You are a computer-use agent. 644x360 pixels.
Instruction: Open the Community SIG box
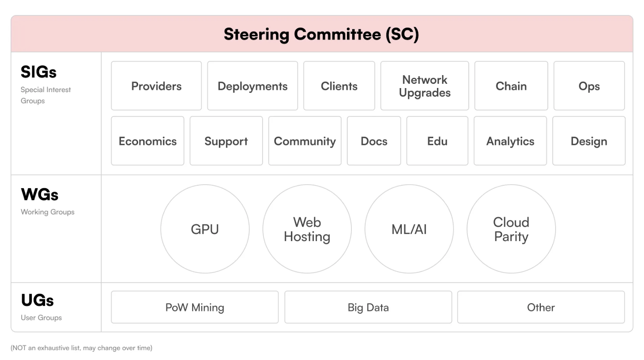point(305,141)
